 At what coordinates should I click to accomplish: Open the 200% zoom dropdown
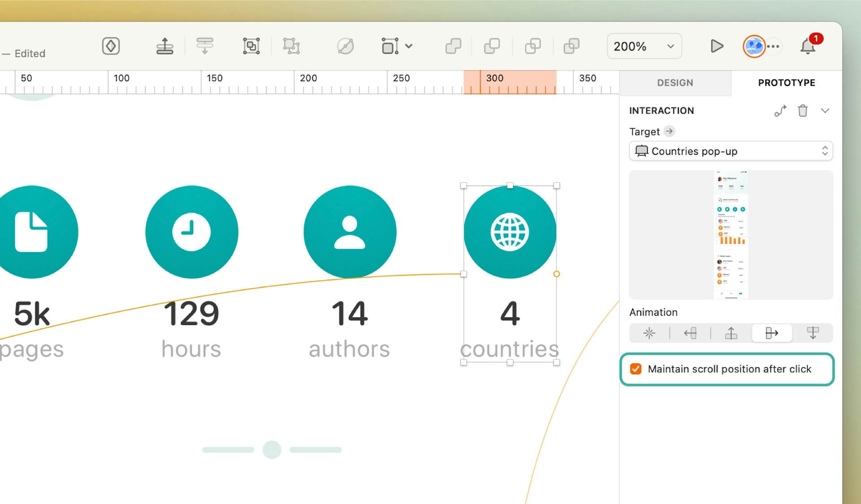pos(644,46)
